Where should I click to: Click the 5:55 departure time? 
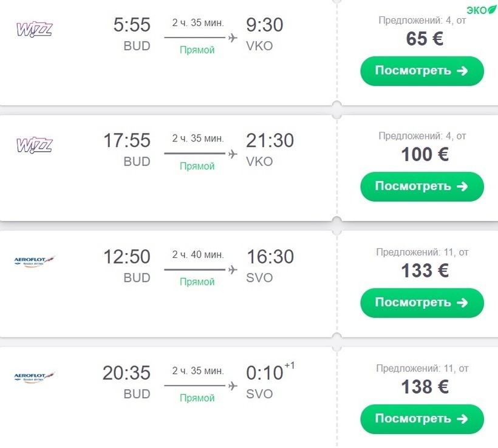coord(132,25)
